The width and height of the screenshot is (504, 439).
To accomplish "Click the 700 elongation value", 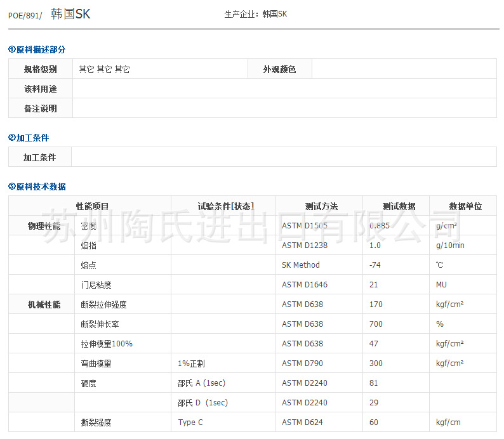I will click(376, 324).
